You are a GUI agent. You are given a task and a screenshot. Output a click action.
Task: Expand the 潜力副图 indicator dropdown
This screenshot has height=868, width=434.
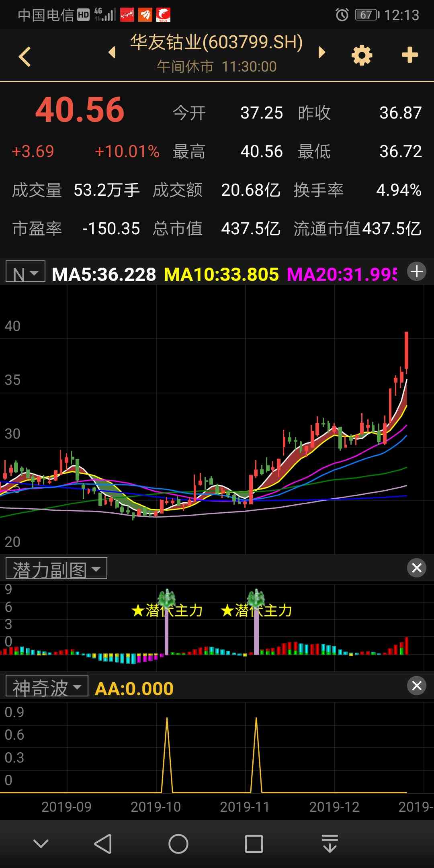56,568
